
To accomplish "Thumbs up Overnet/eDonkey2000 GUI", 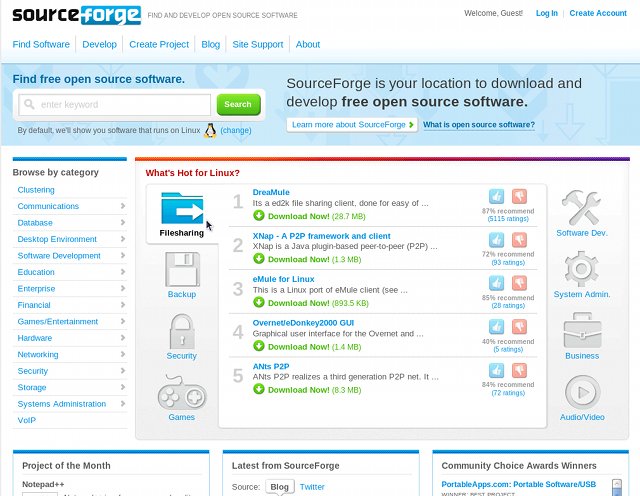I will tap(496, 327).
